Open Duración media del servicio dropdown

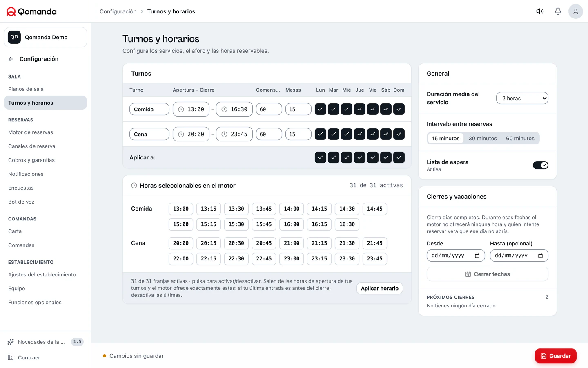pos(522,98)
